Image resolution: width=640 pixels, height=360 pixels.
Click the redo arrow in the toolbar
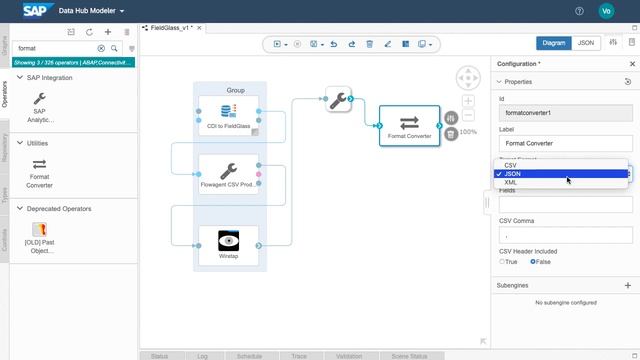[x=351, y=44]
